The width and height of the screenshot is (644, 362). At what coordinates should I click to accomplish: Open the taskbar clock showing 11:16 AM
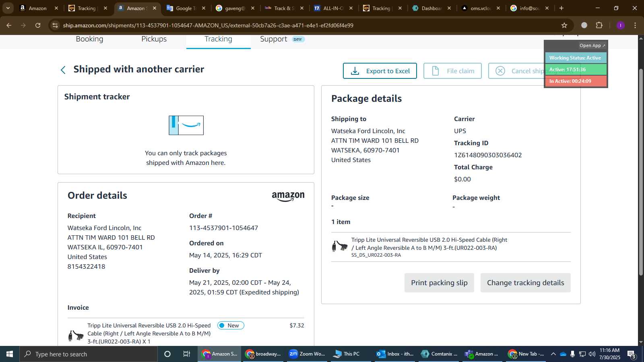(x=610, y=354)
